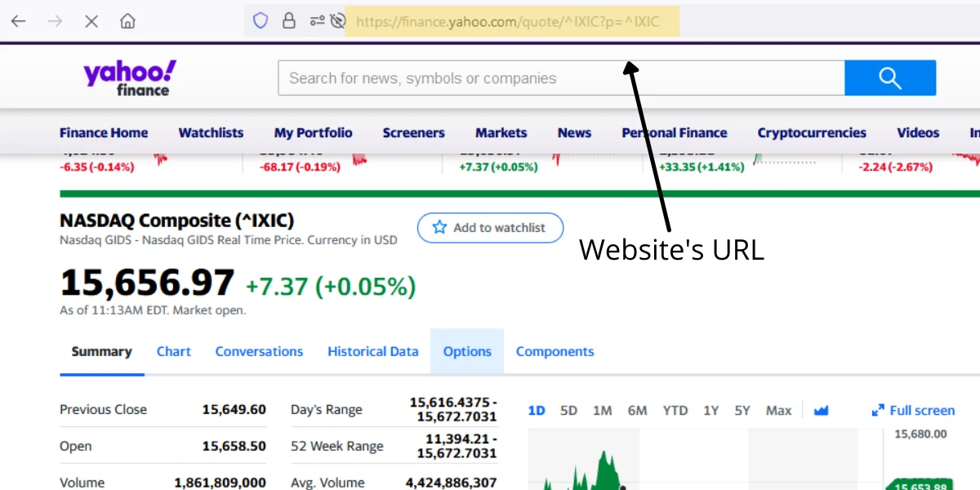Click the stop loading X icon
The image size is (980, 490).
tap(91, 20)
